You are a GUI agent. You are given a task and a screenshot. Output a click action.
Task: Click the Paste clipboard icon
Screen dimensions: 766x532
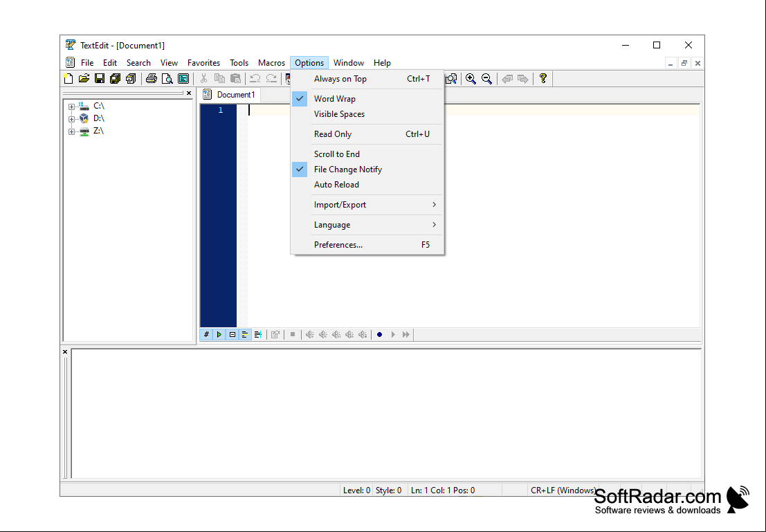coord(235,79)
